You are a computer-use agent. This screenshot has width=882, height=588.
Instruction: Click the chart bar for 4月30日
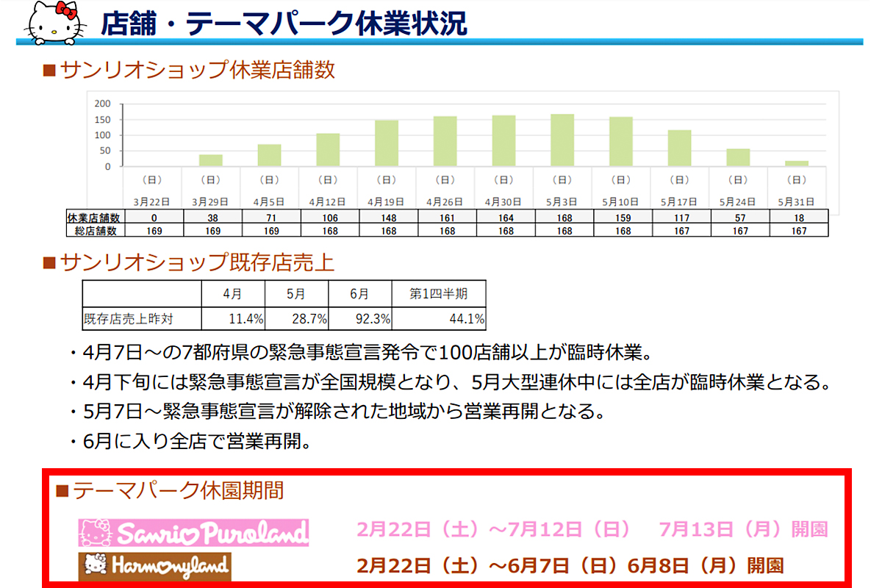point(503,141)
